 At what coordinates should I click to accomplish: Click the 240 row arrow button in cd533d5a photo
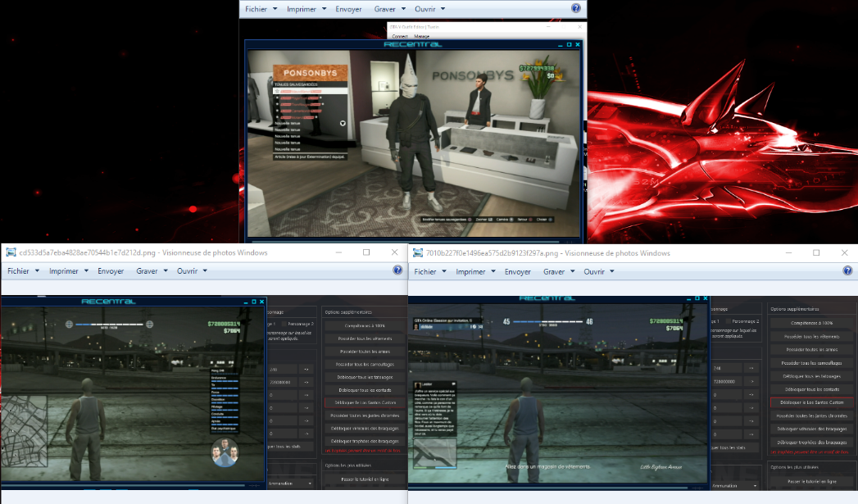[x=306, y=370]
